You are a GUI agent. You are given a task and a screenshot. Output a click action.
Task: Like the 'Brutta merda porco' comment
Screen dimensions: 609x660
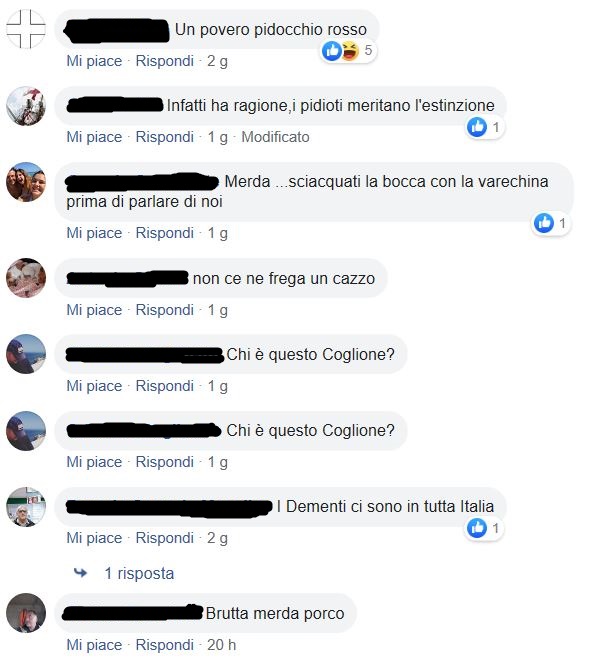point(94,645)
